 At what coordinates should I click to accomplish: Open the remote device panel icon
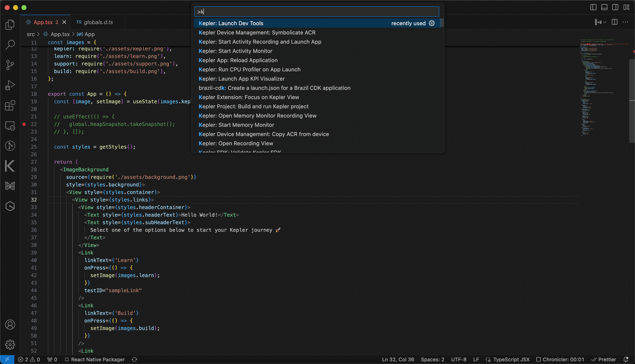(x=10, y=126)
